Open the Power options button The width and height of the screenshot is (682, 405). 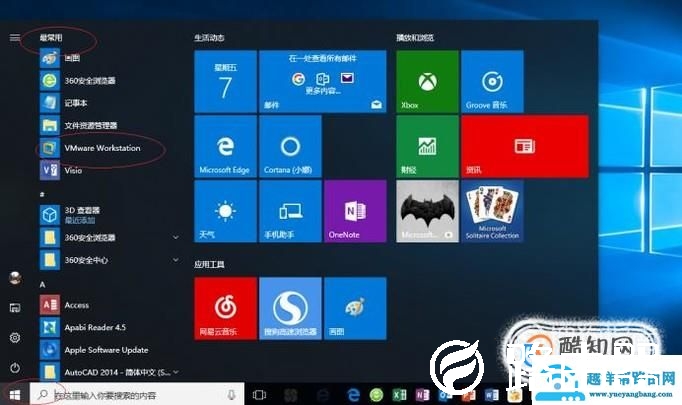(x=15, y=368)
